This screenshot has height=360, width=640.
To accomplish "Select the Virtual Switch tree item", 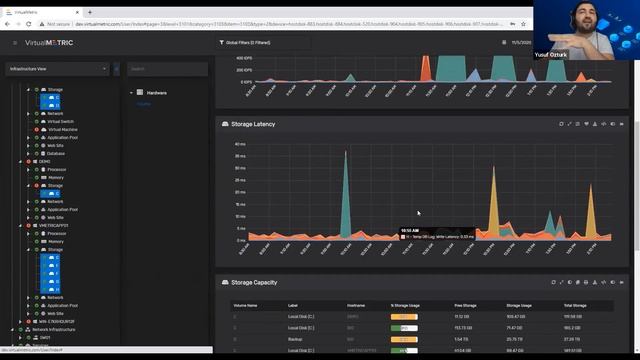I will coord(60,122).
